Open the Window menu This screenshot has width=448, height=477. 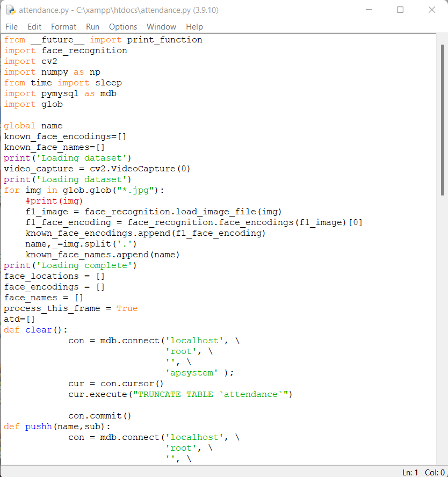pos(161,26)
